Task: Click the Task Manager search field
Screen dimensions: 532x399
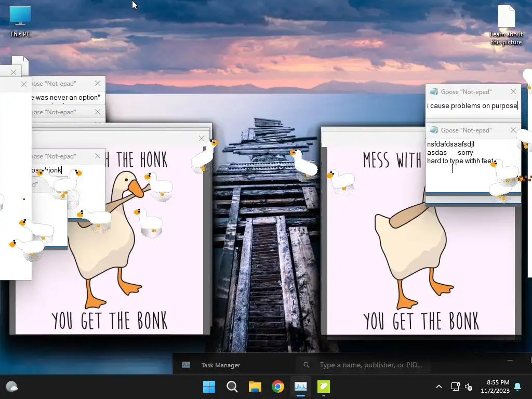Action: click(x=363, y=365)
